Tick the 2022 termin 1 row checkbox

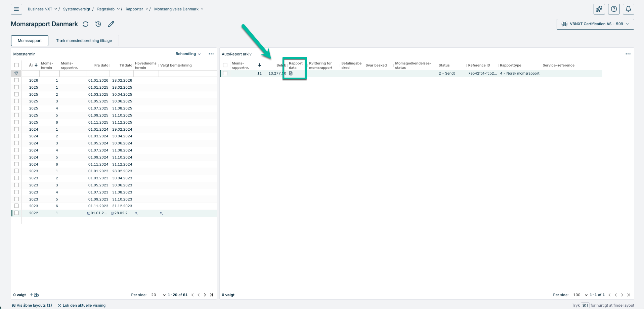click(x=16, y=213)
